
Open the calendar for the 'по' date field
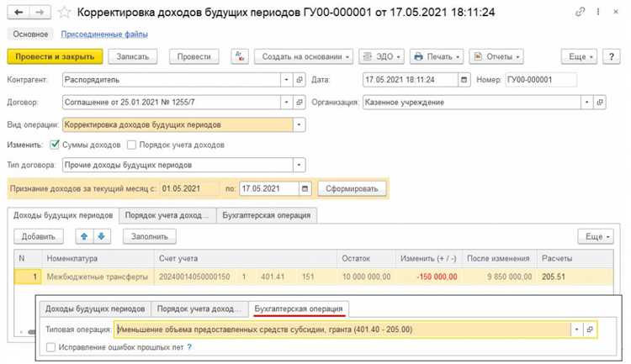305,188
